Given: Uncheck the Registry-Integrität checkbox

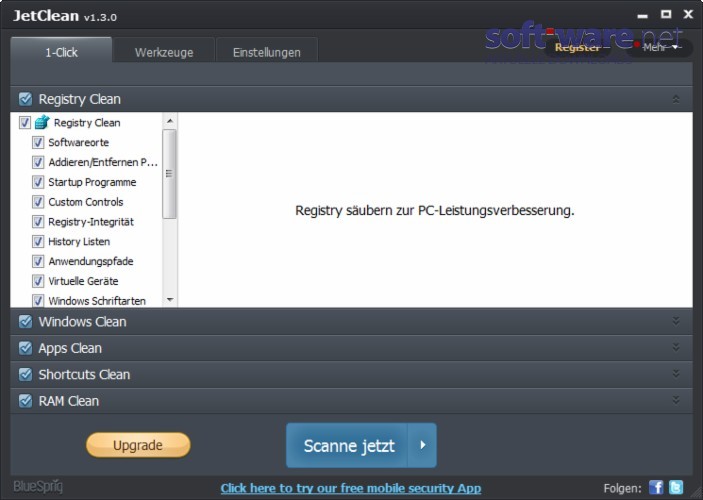Looking at the screenshot, I should click(38, 222).
